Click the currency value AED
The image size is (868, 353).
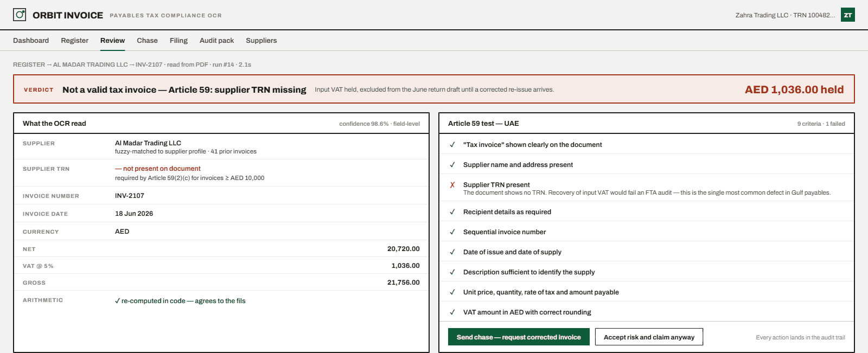click(122, 232)
